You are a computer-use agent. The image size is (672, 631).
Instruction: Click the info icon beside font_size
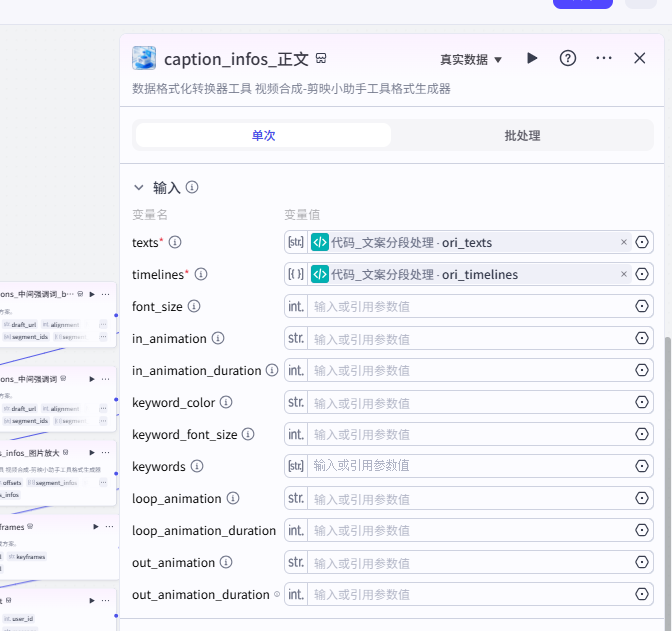coord(194,306)
